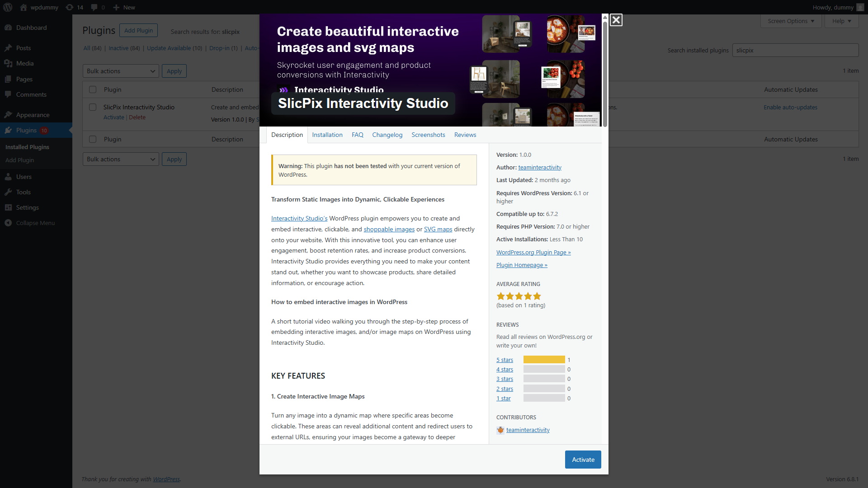Screen dimensions: 868x488
Task: Click the teaminteractivity contributor avatar
Action: [x=500, y=430]
